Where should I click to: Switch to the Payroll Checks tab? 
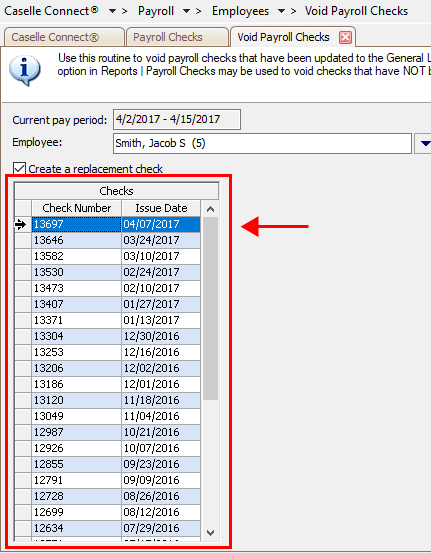177,37
